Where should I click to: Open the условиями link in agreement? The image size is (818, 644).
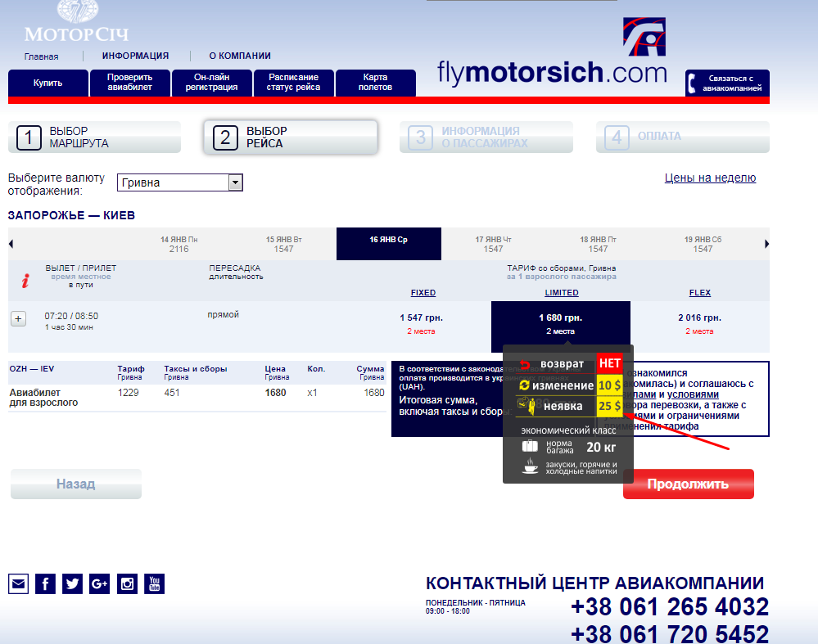pyautogui.click(x=693, y=394)
